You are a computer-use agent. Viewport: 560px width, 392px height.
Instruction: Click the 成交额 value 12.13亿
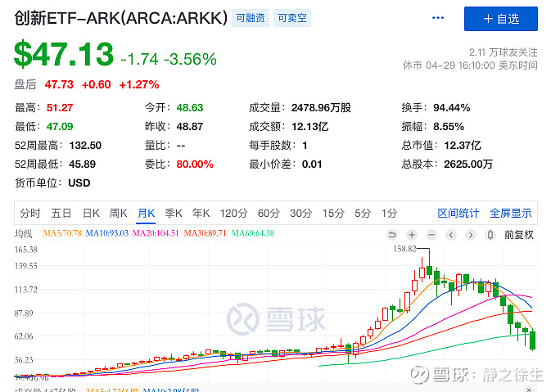click(x=310, y=126)
